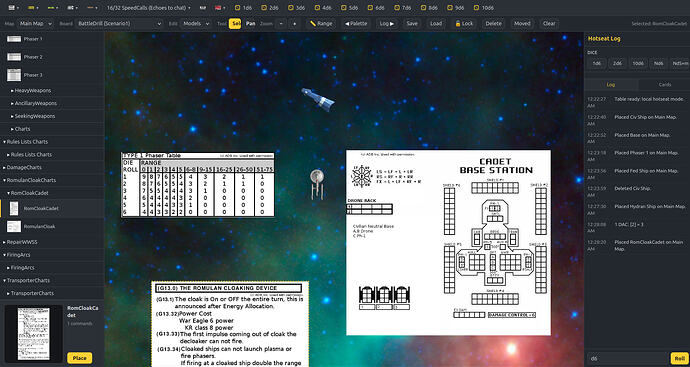Click the Save button

coord(412,23)
